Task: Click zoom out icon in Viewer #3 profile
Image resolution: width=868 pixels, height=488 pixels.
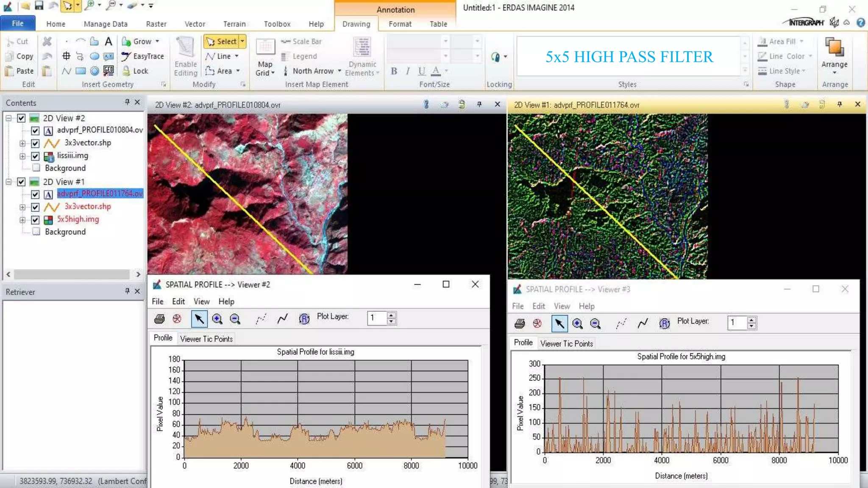Action: 595,324
